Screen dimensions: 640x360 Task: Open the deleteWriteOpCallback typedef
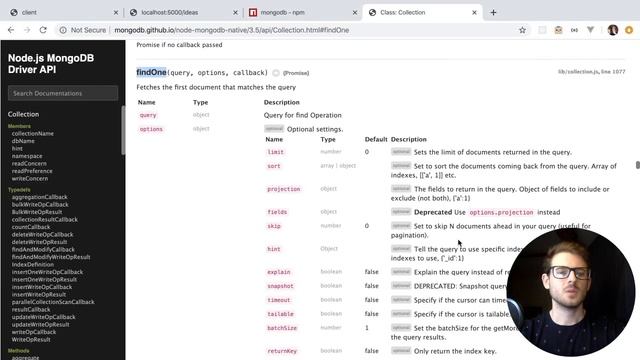pyautogui.click(x=42, y=234)
